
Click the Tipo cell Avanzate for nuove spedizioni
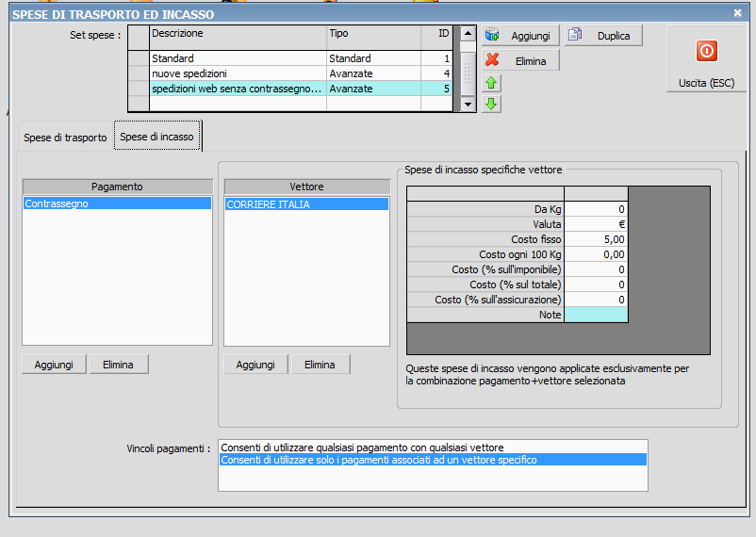pos(373,73)
